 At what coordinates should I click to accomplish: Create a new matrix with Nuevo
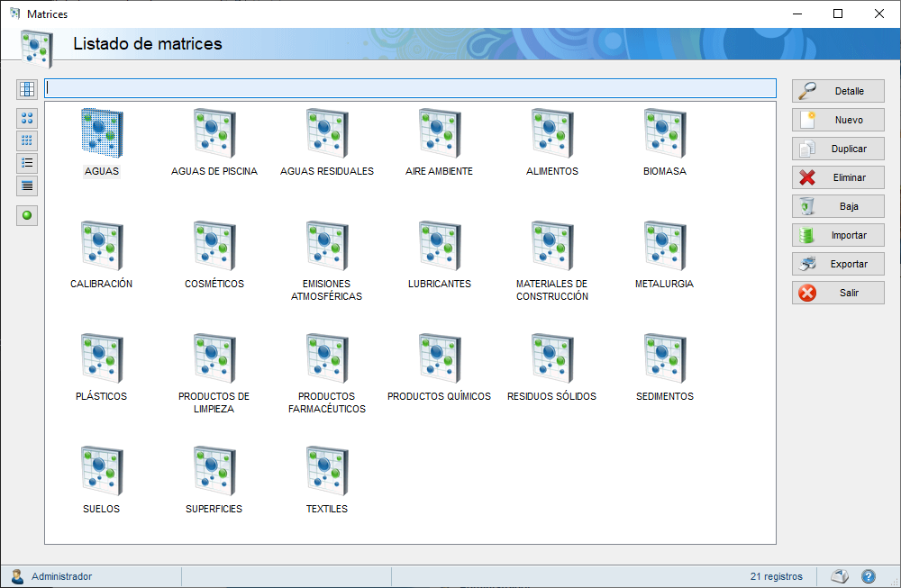[x=838, y=120]
